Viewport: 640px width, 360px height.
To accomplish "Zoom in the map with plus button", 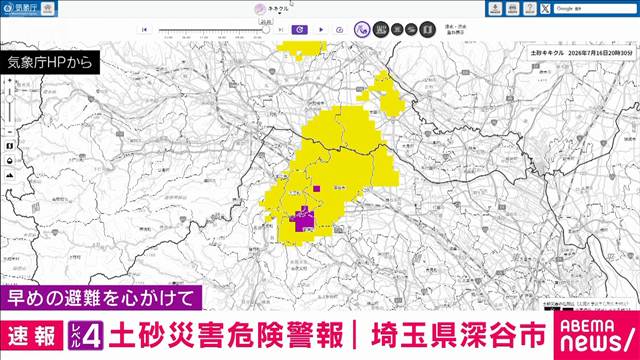I will click(x=10, y=81).
